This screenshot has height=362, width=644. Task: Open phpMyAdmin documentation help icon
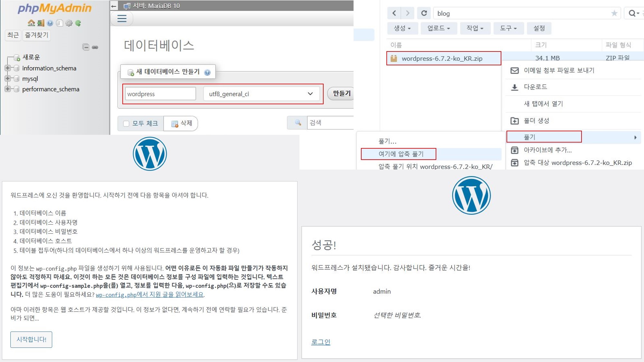(x=50, y=23)
